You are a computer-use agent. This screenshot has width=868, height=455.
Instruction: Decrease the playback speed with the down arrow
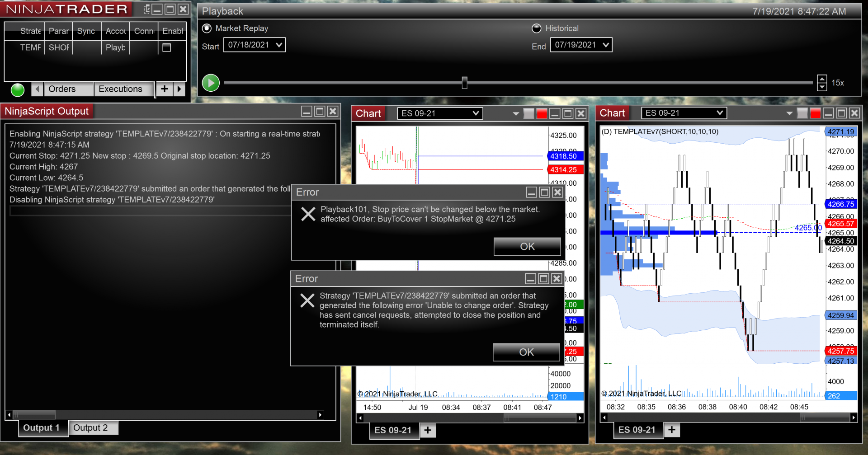pos(822,87)
